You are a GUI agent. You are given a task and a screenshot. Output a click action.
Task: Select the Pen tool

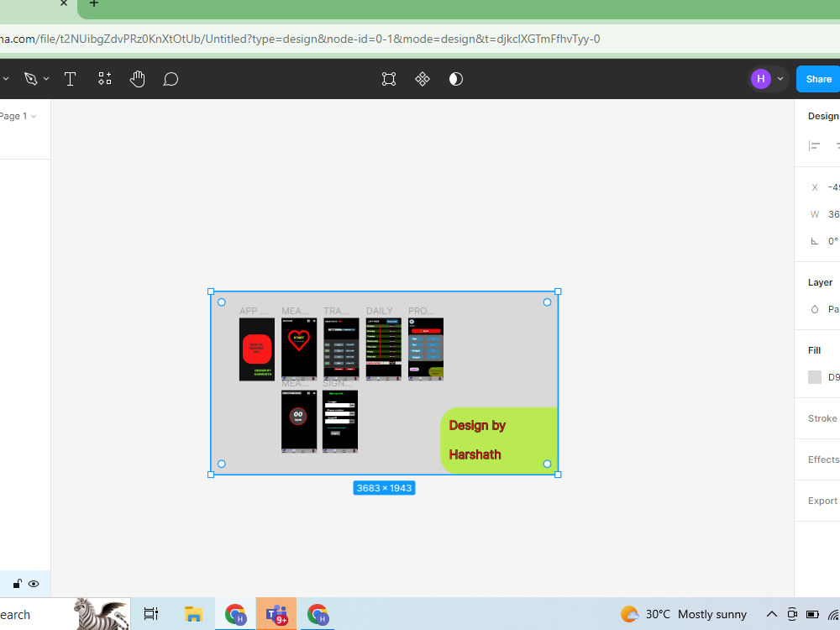[x=30, y=79]
